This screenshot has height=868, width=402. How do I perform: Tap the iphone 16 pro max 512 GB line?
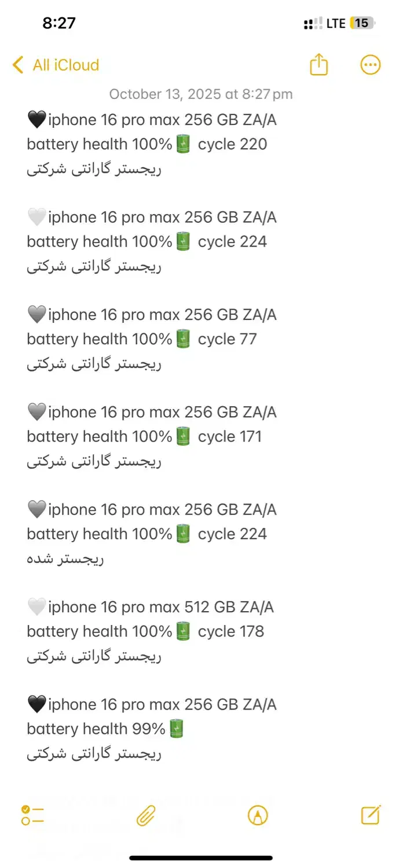point(151,607)
